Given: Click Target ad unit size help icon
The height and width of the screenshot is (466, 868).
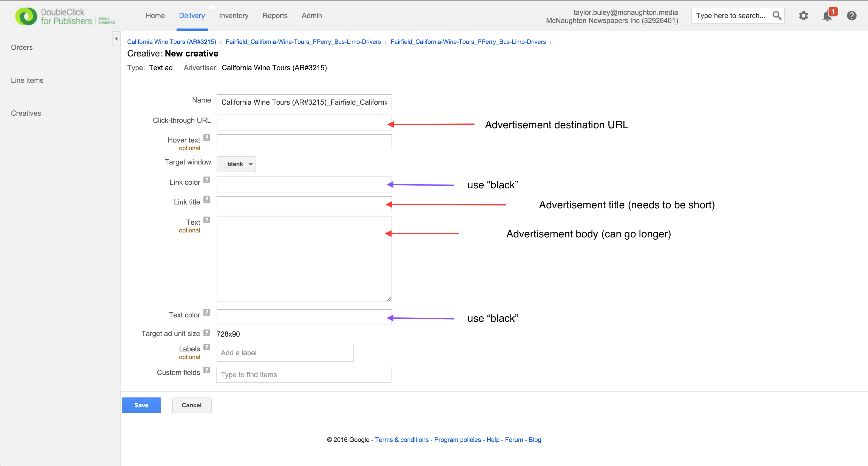Looking at the screenshot, I should click(207, 333).
